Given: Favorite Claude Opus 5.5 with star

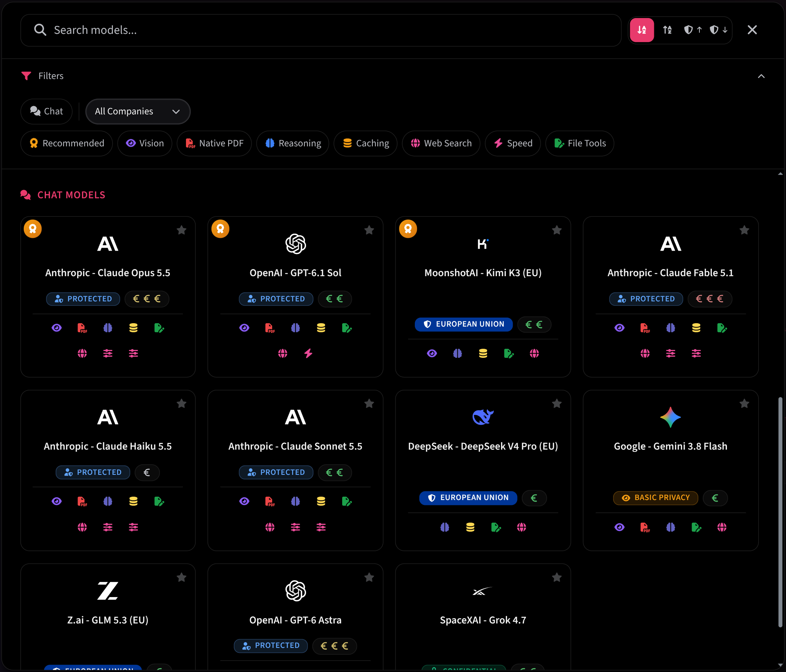Looking at the screenshot, I should 181,230.
